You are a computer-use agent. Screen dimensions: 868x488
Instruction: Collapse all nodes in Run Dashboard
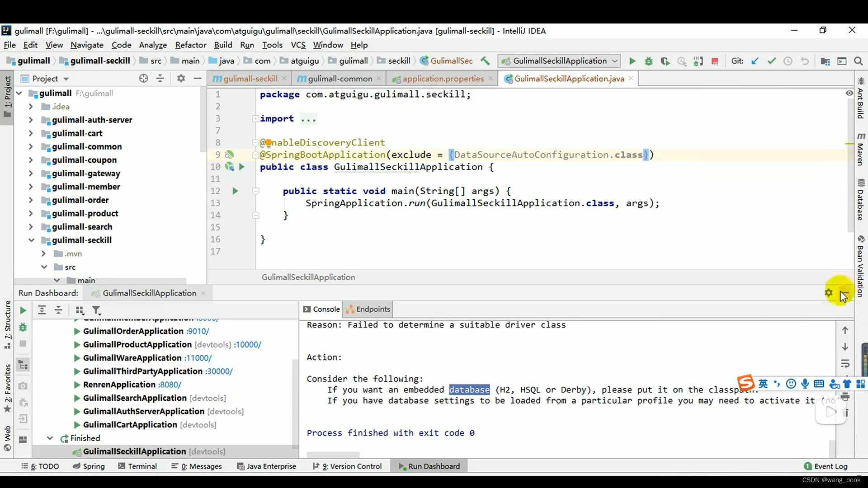pos(58,310)
